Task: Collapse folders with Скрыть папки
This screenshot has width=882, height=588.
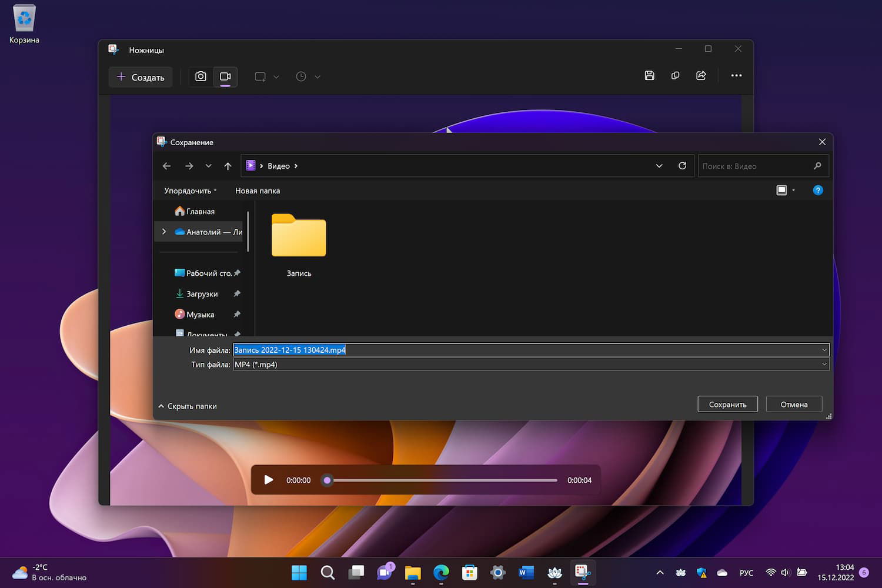Action: (x=188, y=406)
